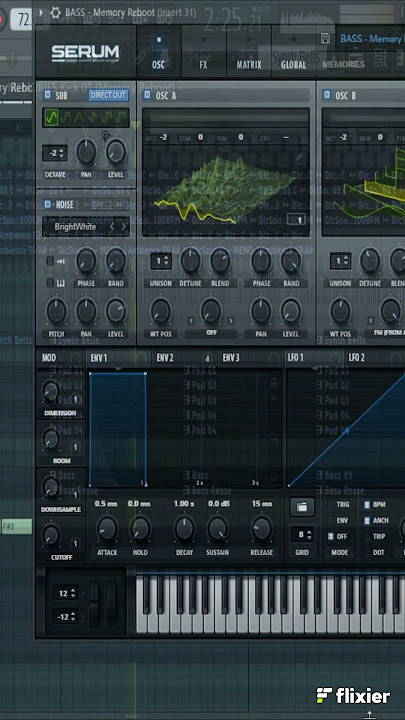Screen dimensions: 405x720
Task: Click the envelope ATTACK knob
Action: pos(107,528)
